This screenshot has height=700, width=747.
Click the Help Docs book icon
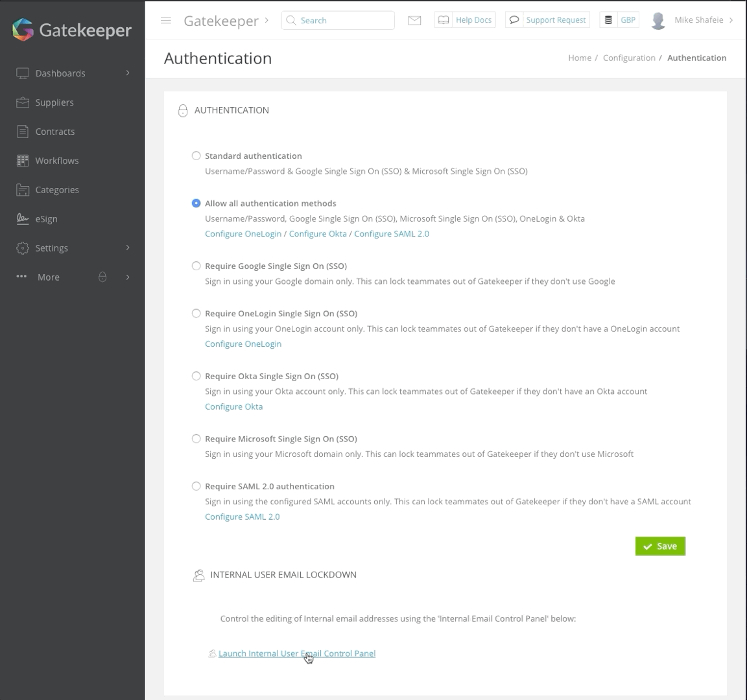coord(444,20)
